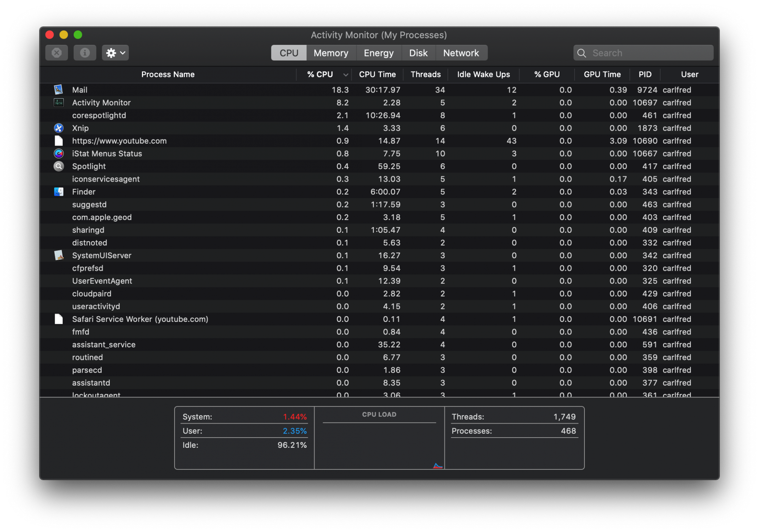759x532 pixels.
Task: Sort by Process Name column header
Action: (x=168, y=75)
